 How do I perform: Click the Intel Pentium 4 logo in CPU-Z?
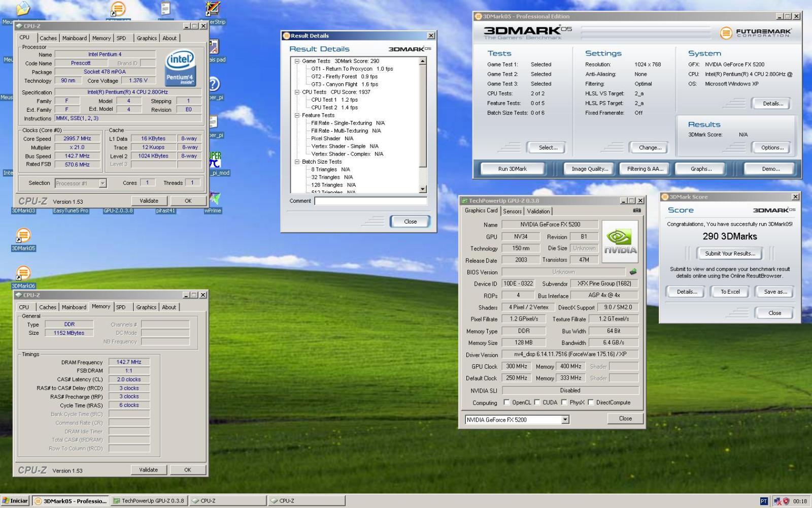point(180,67)
